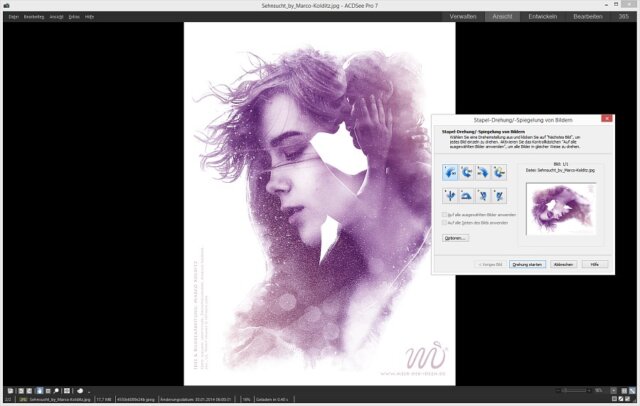Open zoom level dropdown arrow button

tap(613, 390)
